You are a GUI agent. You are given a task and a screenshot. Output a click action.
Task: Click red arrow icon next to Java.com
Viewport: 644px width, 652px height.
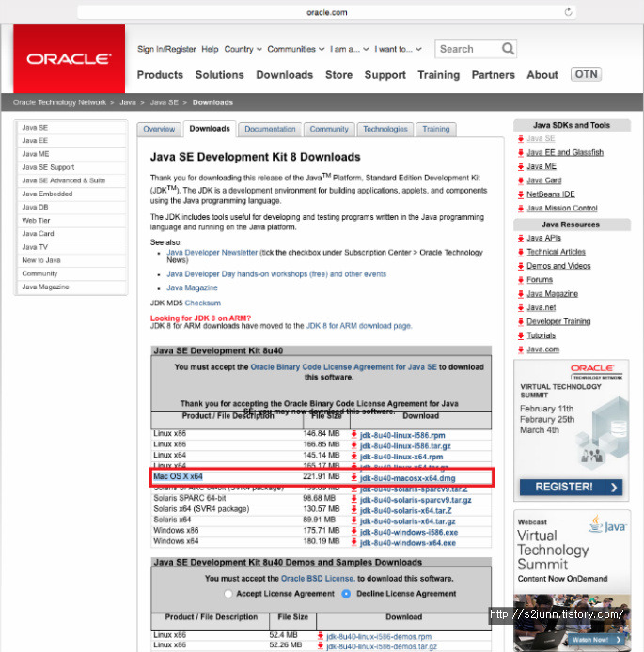(521, 349)
